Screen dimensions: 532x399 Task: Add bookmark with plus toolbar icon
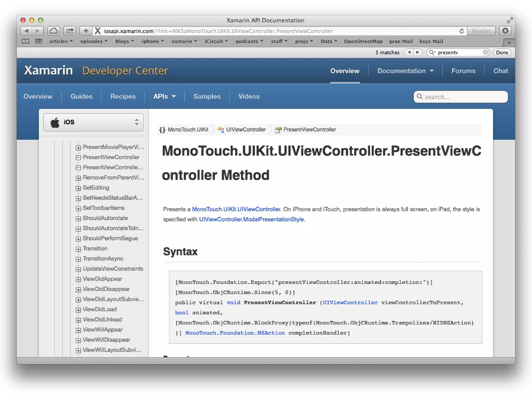pos(86,31)
